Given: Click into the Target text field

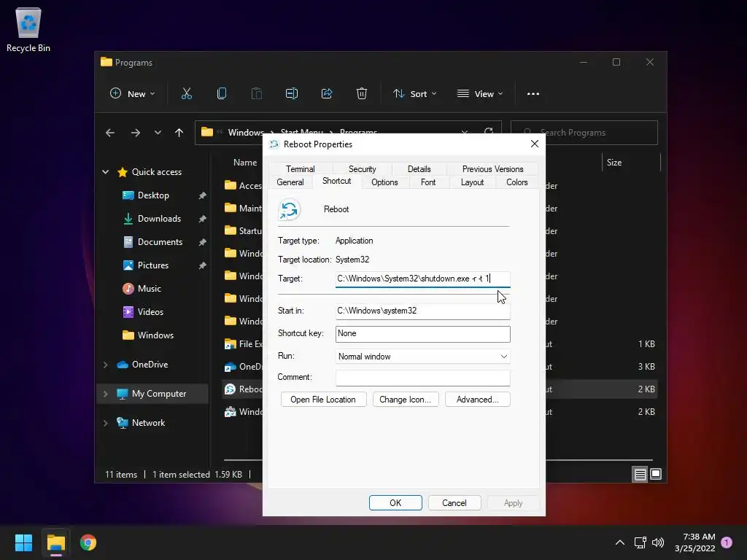Looking at the screenshot, I should [x=422, y=279].
